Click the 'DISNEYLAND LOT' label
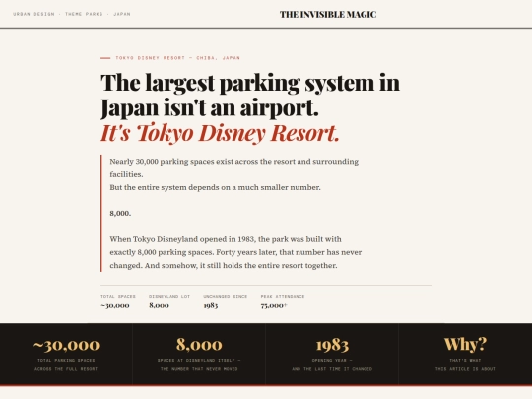This screenshot has height=399, width=532. 169,296
